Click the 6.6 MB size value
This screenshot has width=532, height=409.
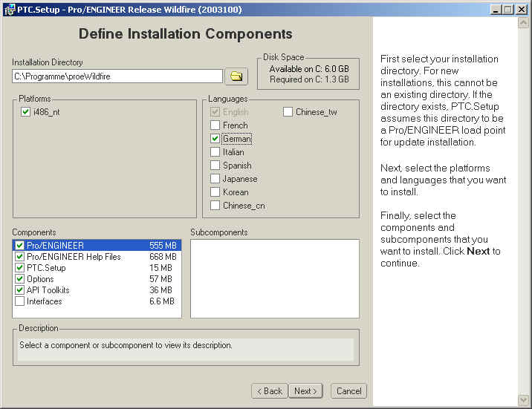point(162,301)
